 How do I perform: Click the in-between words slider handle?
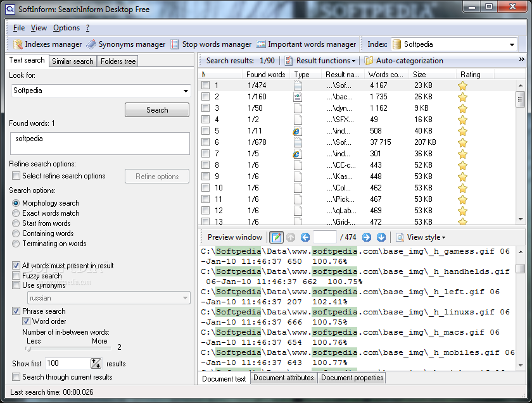[28, 348]
